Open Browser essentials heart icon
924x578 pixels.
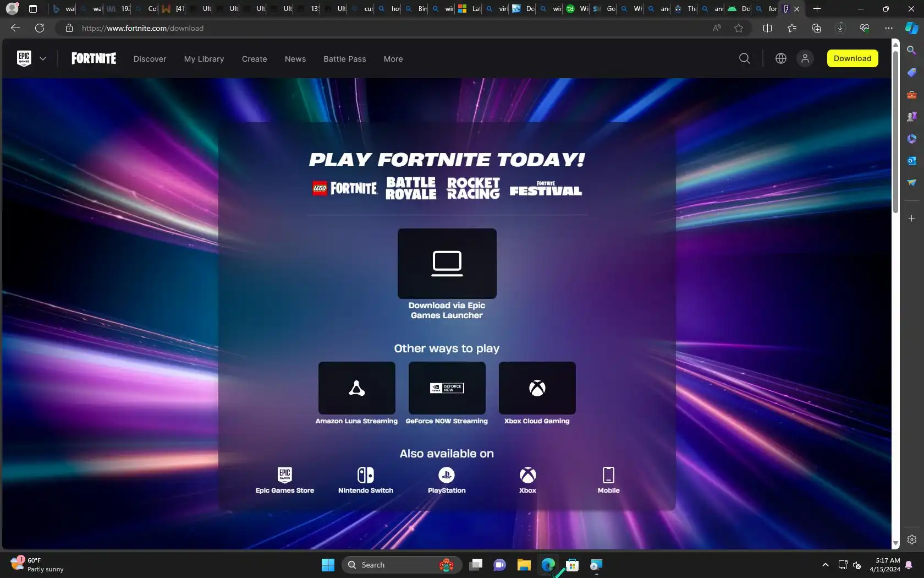pos(865,28)
